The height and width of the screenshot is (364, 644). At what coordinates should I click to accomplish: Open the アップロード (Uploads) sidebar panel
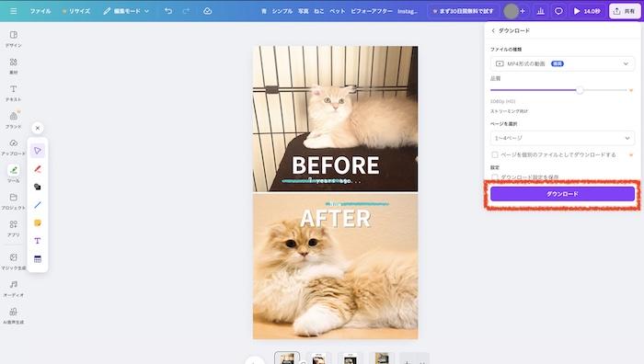coord(13,147)
